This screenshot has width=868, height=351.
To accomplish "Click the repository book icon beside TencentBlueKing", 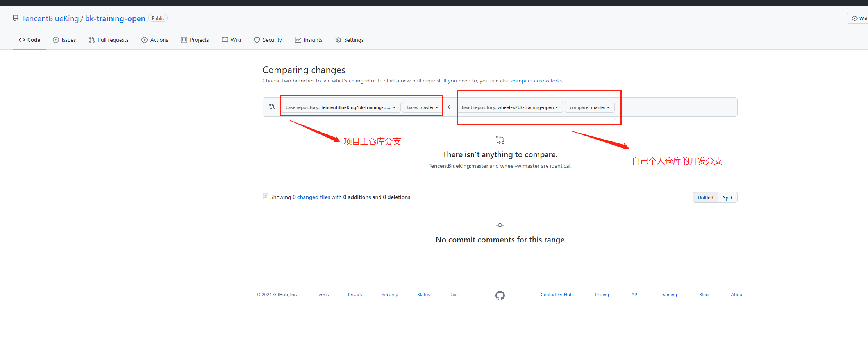I will [x=16, y=18].
